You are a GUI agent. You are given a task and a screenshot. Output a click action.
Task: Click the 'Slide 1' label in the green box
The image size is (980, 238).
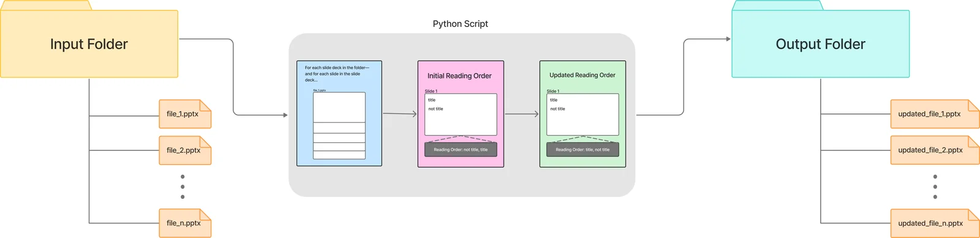(x=553, y=91)
